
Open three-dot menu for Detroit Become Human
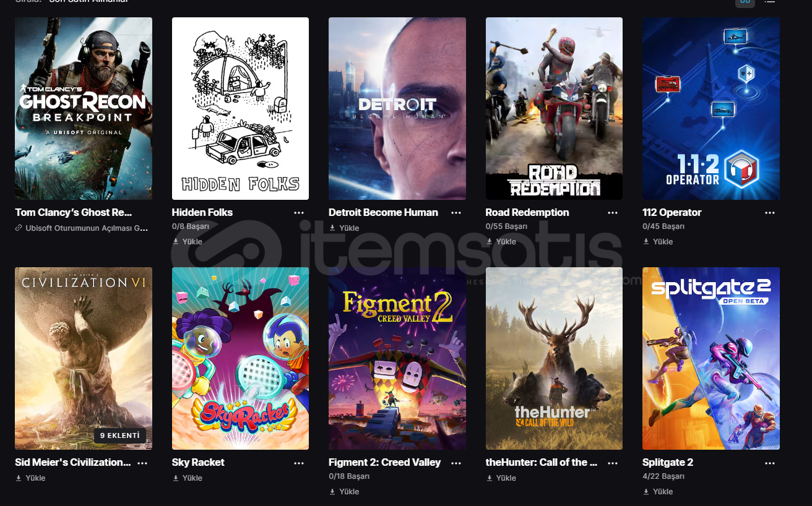[x=456, y=213]
